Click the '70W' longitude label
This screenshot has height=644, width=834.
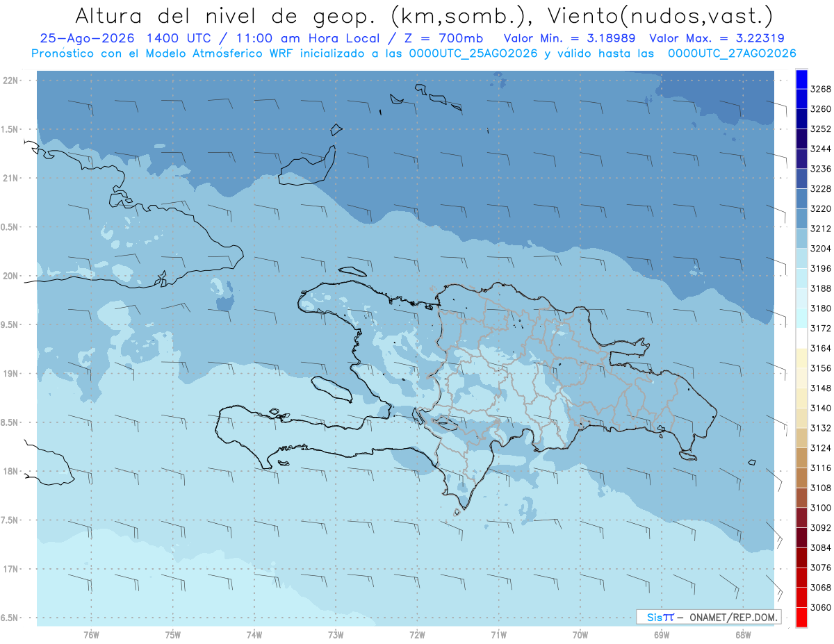580,634
